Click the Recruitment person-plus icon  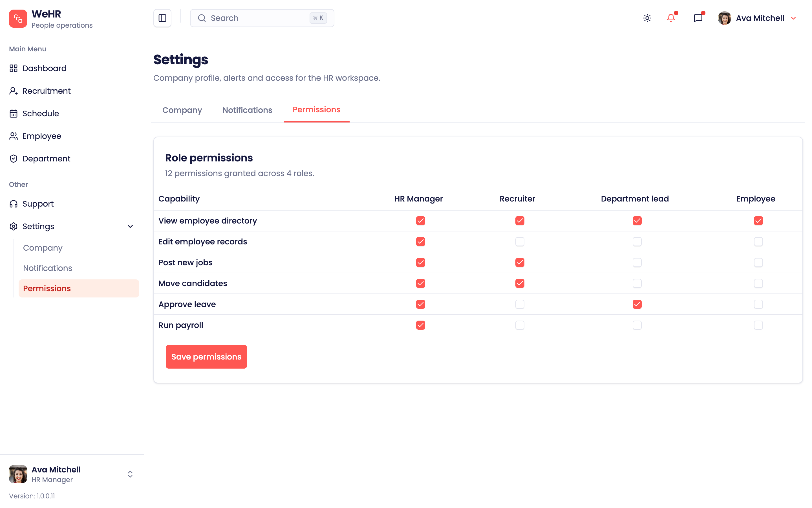(x=14, y=91)
